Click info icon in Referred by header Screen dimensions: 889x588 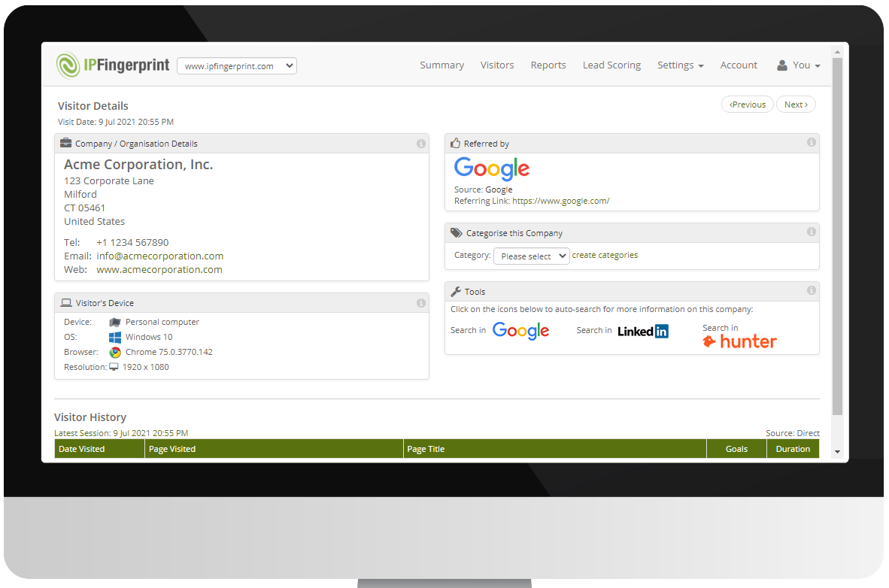point(812,142)
